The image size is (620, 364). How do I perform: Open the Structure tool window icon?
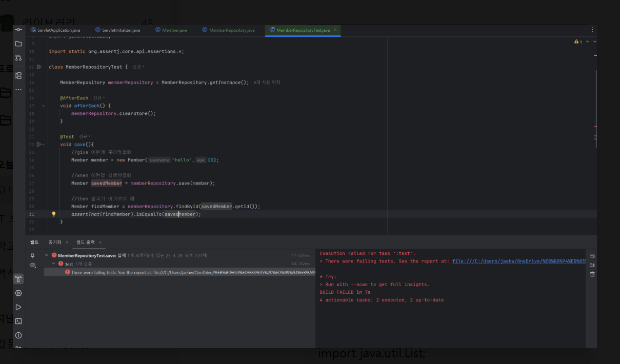tap(18, 75)
